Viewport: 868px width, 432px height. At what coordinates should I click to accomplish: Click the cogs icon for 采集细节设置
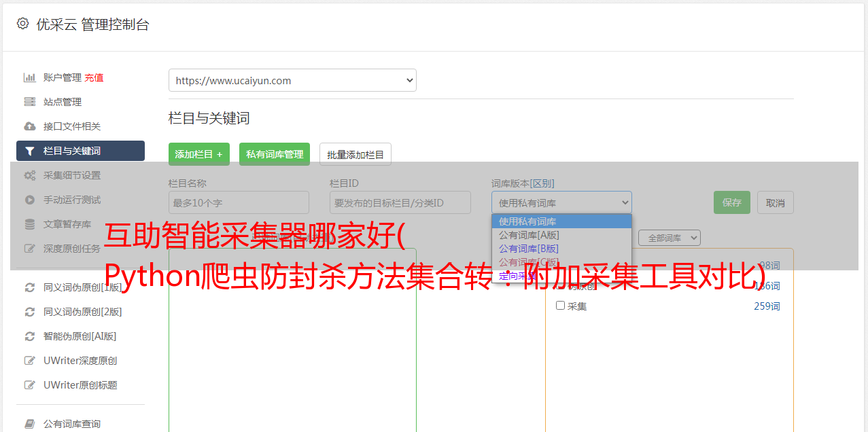pos(30,175)
